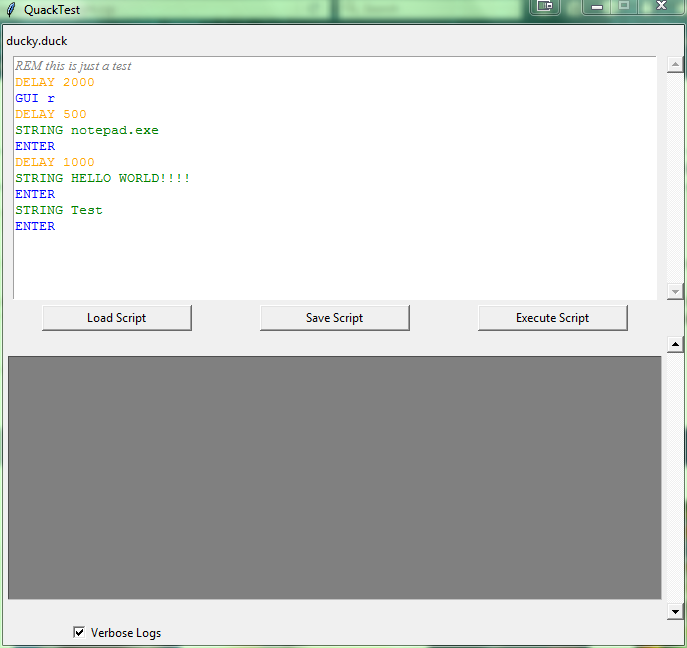Click the 'STRING HELLO WORLD!!!!' line
This screenshot has width=687, height=648.
click(103, 178)
